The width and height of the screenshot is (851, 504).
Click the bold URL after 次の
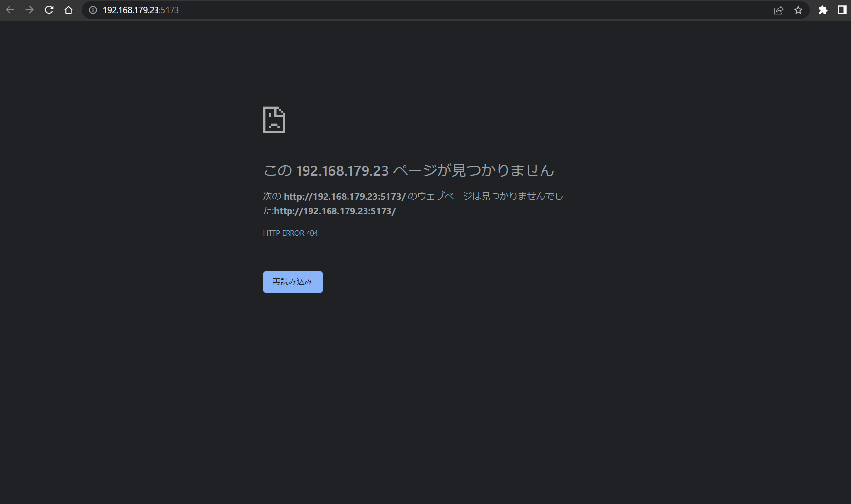pos(345,196)
